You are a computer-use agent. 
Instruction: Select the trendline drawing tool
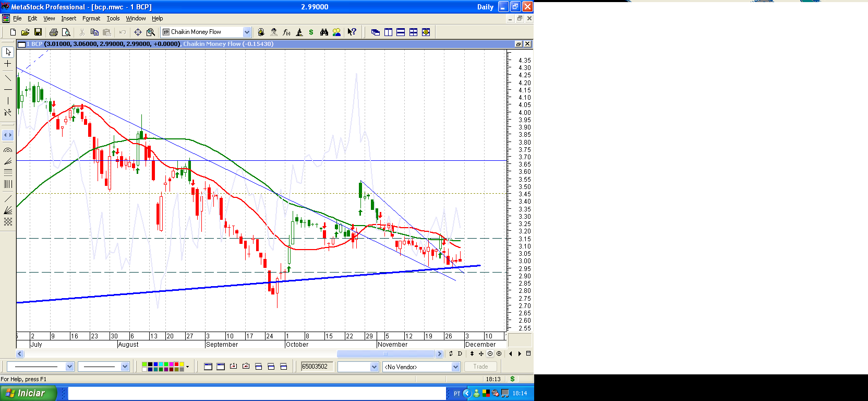click(x=8, y=78)
